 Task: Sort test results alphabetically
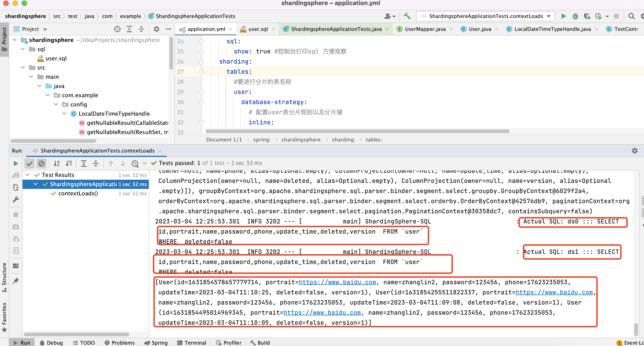pyautogui.click(x=57, y=164)
